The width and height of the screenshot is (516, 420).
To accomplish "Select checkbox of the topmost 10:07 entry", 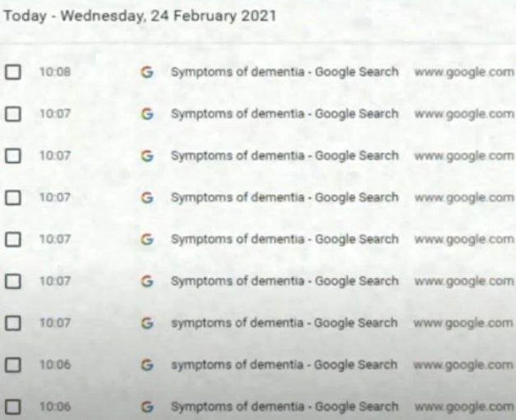I will (13, 114).
